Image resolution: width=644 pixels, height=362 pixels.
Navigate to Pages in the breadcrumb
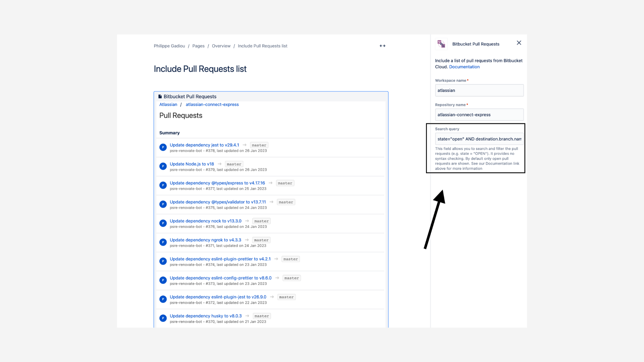pyautogui.click(x=198, y=46)
